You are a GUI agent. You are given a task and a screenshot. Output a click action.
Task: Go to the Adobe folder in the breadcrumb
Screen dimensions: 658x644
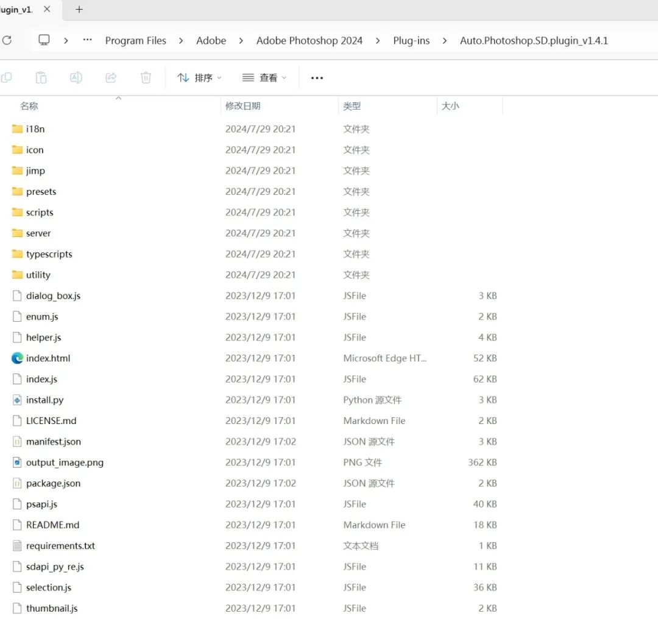pyautogui.click(x=211, y=41)
